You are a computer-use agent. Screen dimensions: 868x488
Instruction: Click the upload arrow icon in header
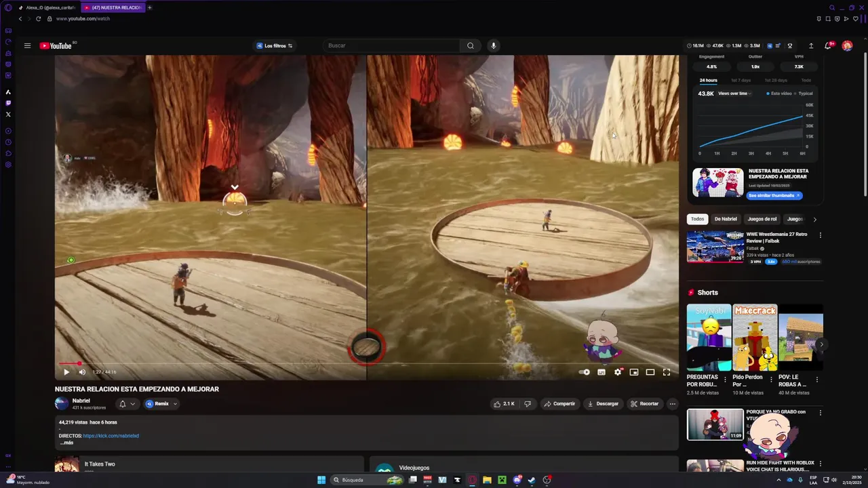coord(811,46)
